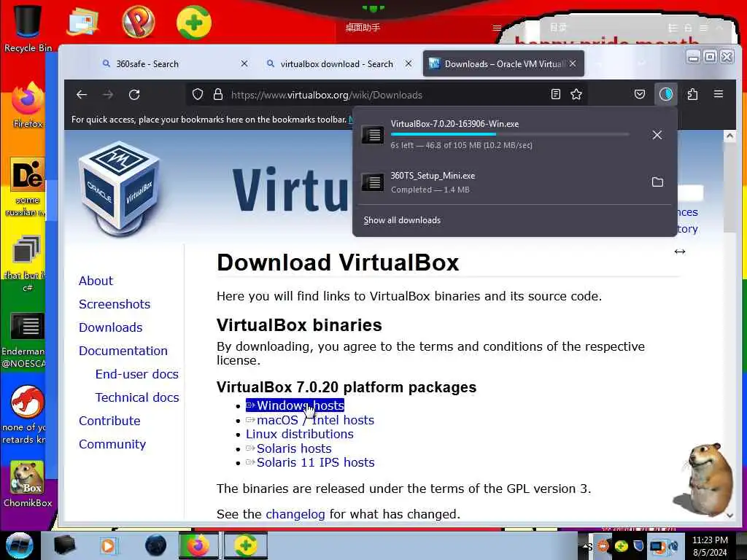747x560 pixels.
Task: Close the Downloads – Oracle VM VirtualBox tab
Action: pos(573,63)
